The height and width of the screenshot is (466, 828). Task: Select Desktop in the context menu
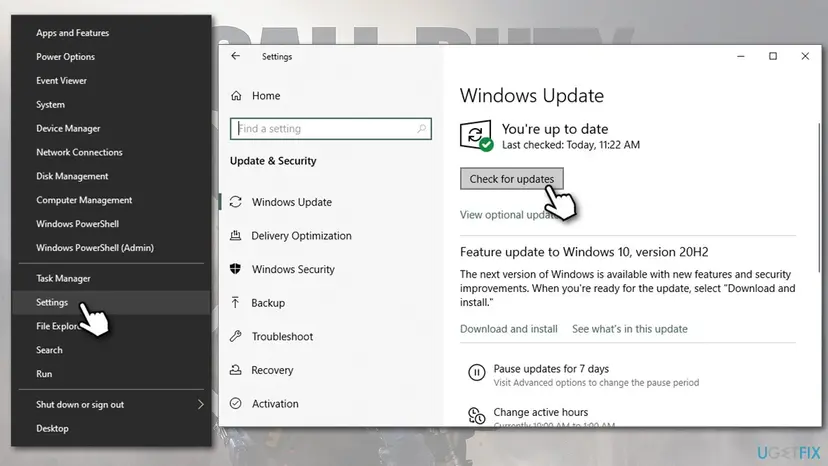(52, 428)
